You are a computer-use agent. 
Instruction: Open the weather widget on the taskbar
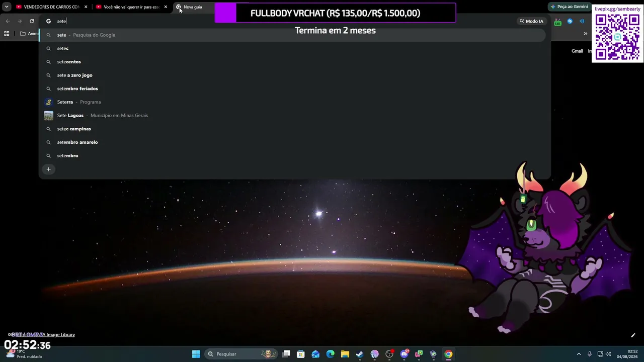point(24,354)
